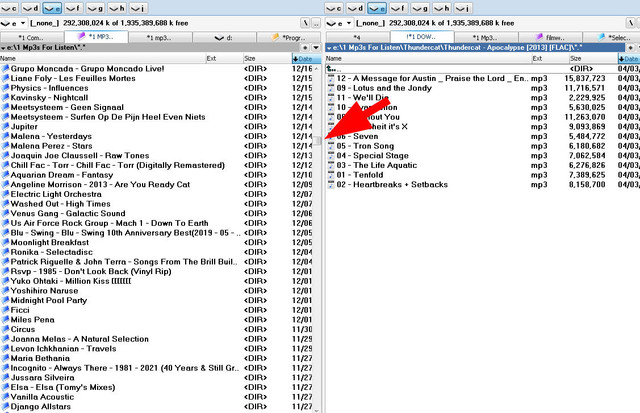Image resolution: width=640 pixels, height=413 pixels.
Task: Select drive h in left panel drive bar
Action: tap(117, 7)
